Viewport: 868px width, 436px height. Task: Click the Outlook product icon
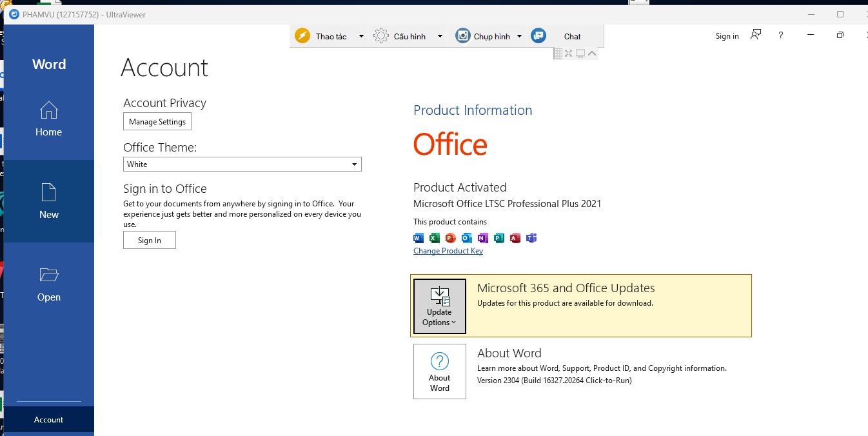click(467, 238)
